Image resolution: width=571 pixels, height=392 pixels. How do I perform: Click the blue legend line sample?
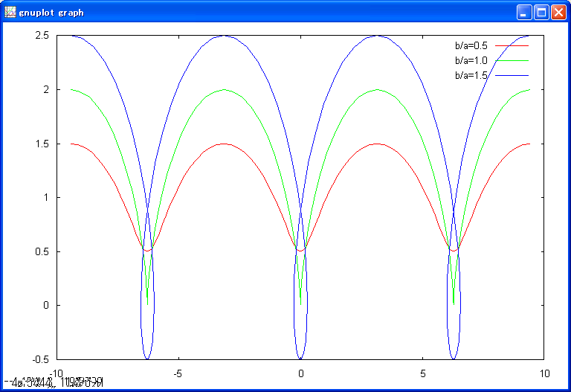512,75
